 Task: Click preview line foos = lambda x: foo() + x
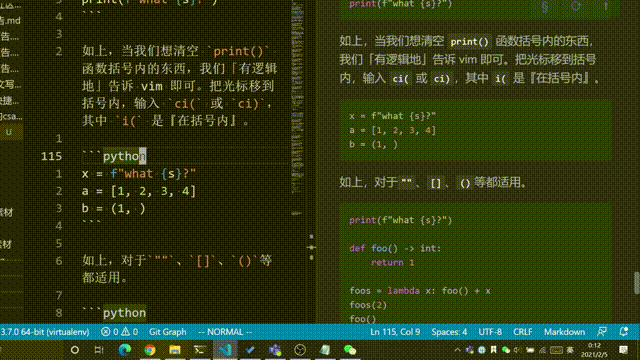coord(420,291)
